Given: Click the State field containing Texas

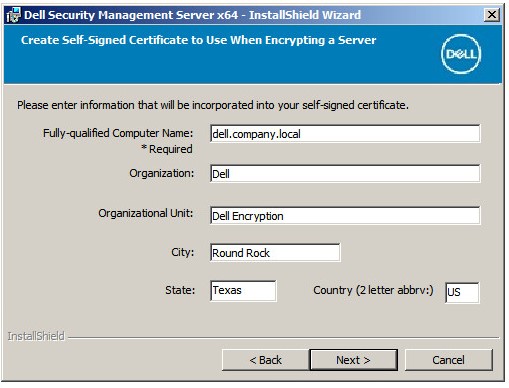Looking at the screenshot, I should 243,291.
